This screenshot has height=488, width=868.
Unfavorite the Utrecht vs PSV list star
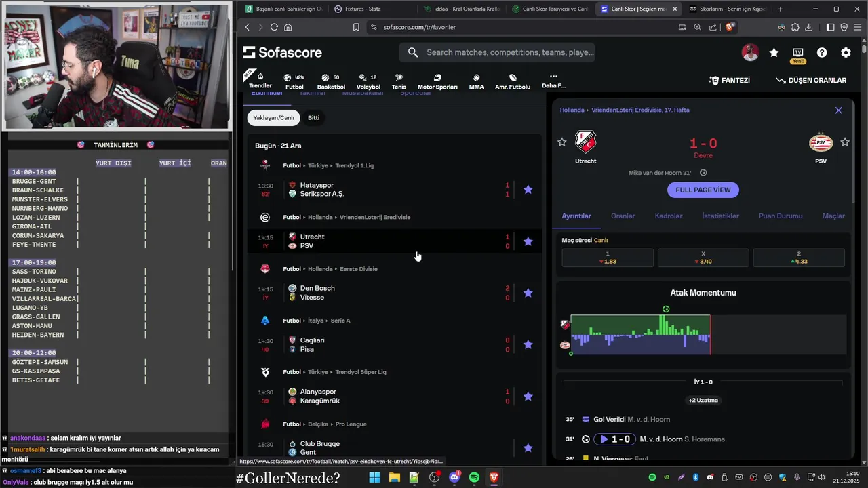pyautogui.click(x=528, y=241)
